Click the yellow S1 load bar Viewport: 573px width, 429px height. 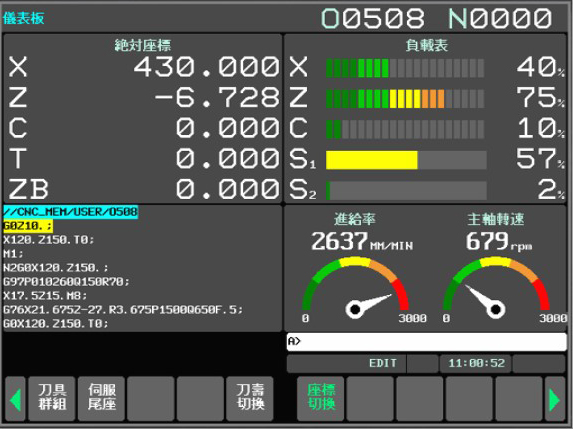pyautogui.click(x=372, y=160)
